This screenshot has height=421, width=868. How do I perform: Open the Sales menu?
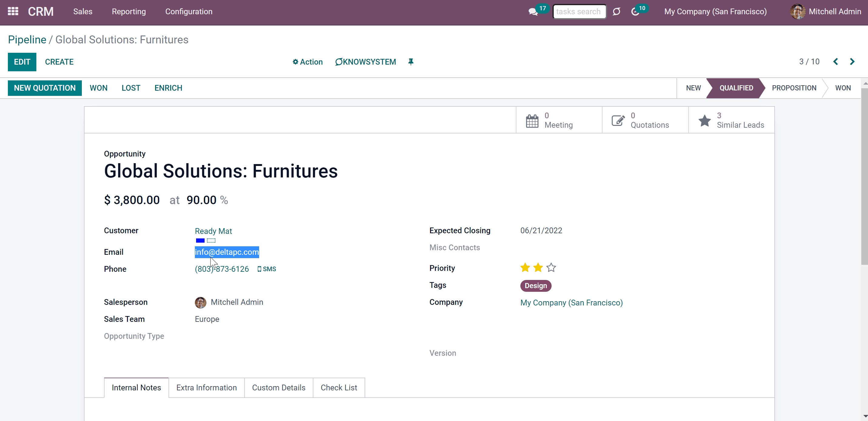click(x=83, y=12)
